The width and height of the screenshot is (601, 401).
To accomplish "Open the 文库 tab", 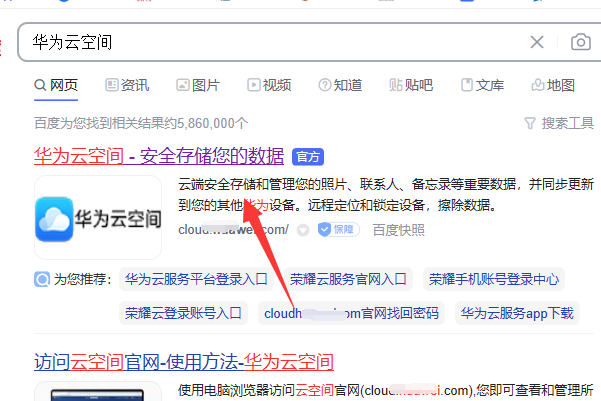I will coord(482,85).
